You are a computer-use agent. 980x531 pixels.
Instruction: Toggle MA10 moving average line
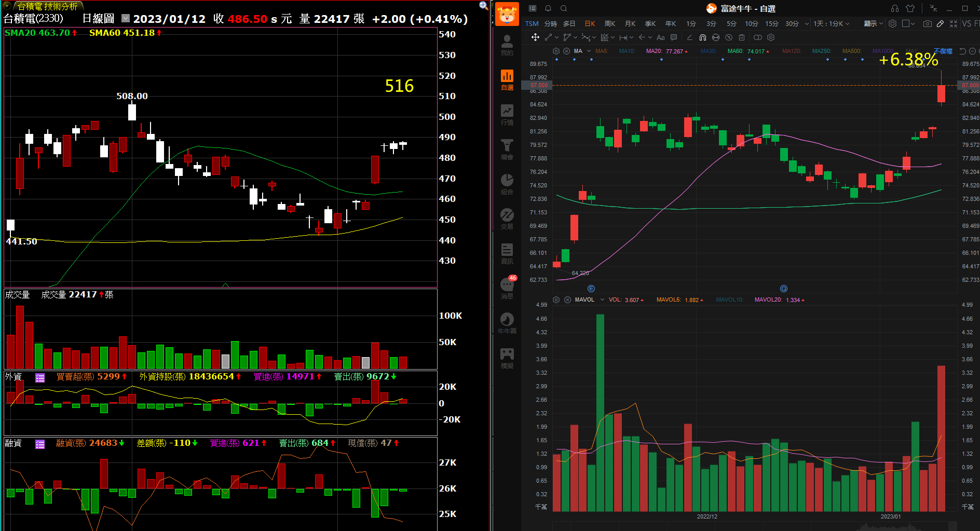[x=627, y=51]
